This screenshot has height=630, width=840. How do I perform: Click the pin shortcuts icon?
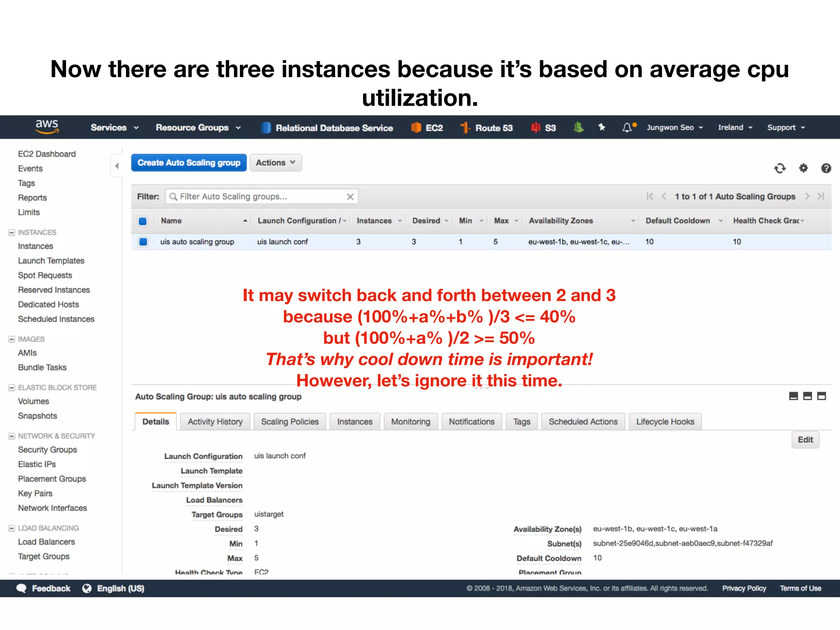click(x=602, y=127)
